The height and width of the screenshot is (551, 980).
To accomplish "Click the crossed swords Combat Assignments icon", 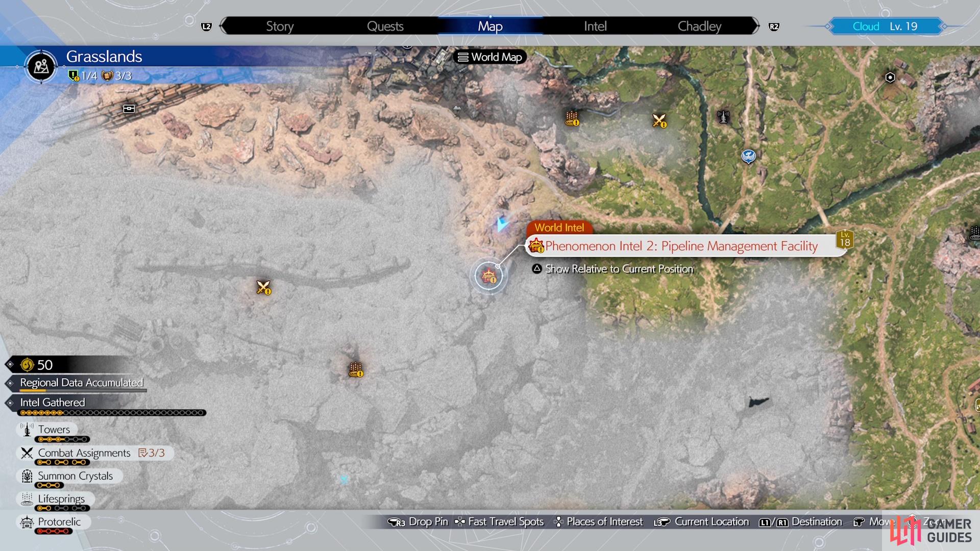I will pyautogui.click(x=27, y=453).
